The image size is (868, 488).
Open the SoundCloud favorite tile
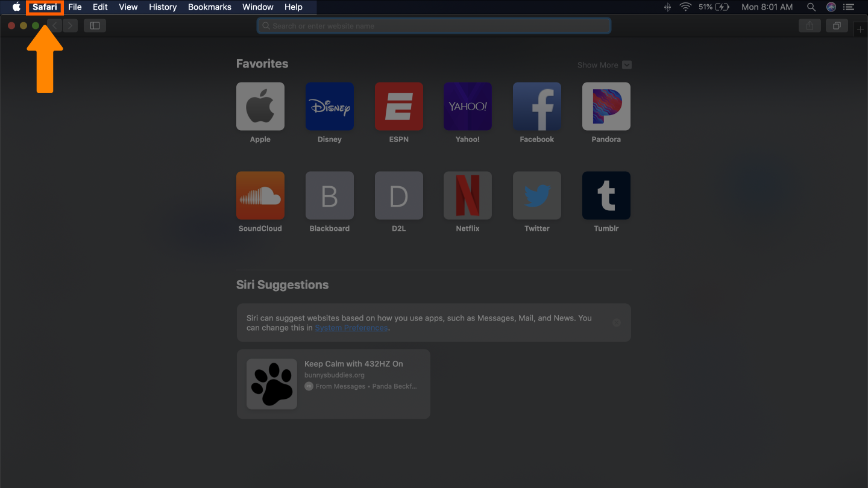(x=260, y=196)
